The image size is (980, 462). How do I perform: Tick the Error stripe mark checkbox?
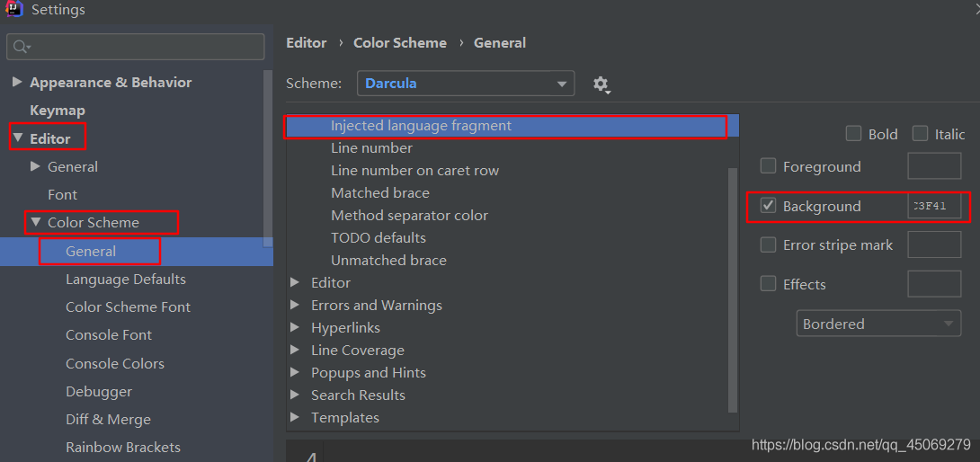pos(768,245)
